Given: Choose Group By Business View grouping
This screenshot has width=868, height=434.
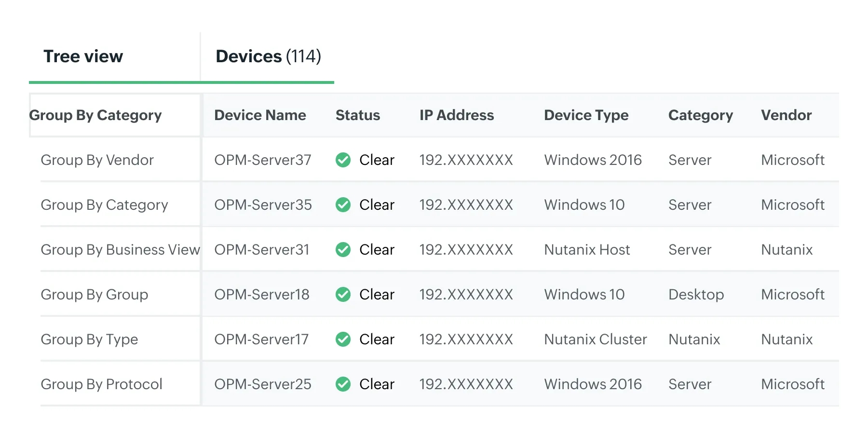Looking at the screenshot, I should tap(120, 249).
